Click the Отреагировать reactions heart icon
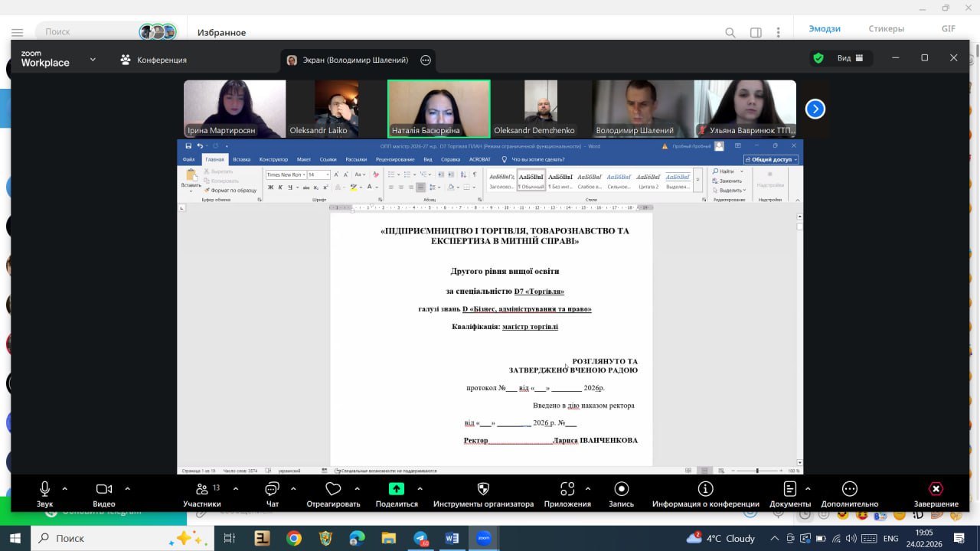The image size is (980, 551). [333, 490]
